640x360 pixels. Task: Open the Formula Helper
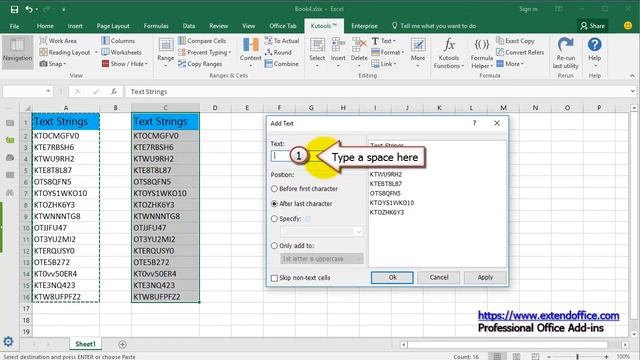coord(482,53)
